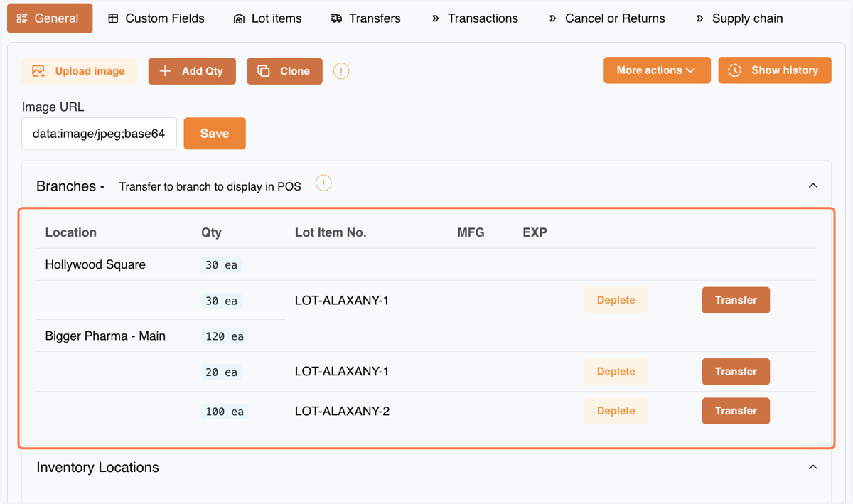The image size is (853, 504).
Task: Deplete the 20 ea LOT-ALAXANY-1 row
Action: (x=616, y=371)
